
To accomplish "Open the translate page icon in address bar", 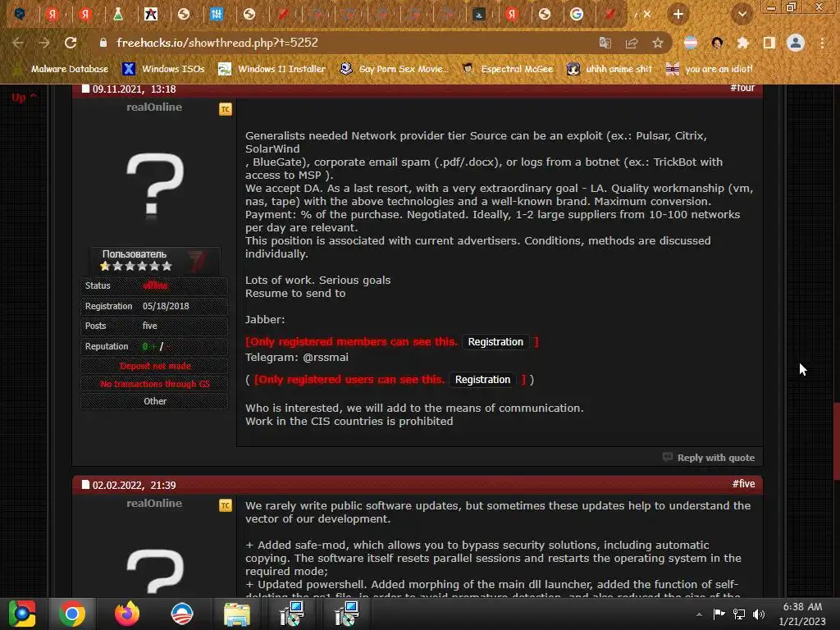I will click(x=605, y=43).
